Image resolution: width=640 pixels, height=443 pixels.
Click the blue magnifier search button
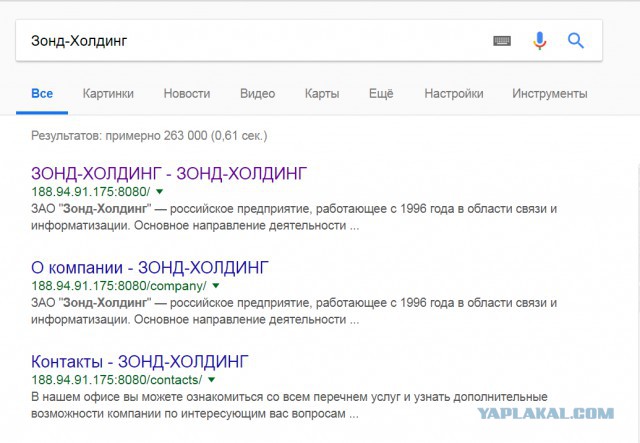click(576, 40)
